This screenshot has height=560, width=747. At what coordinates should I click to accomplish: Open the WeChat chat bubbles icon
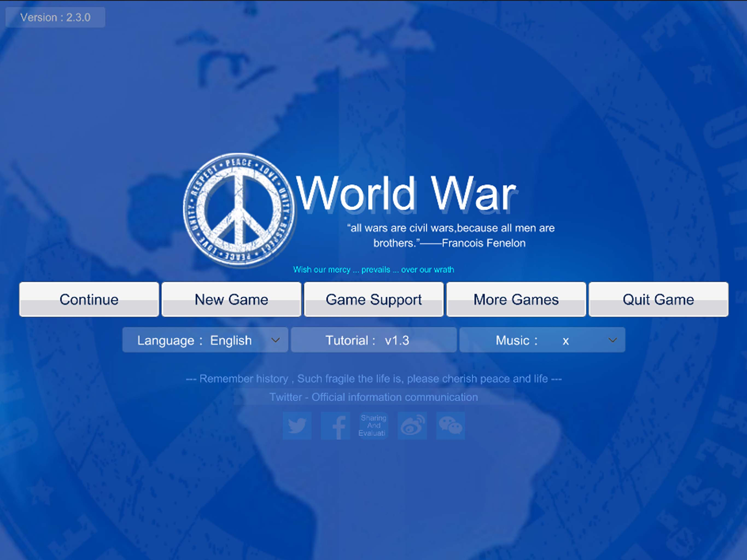(x=450, y=425)
